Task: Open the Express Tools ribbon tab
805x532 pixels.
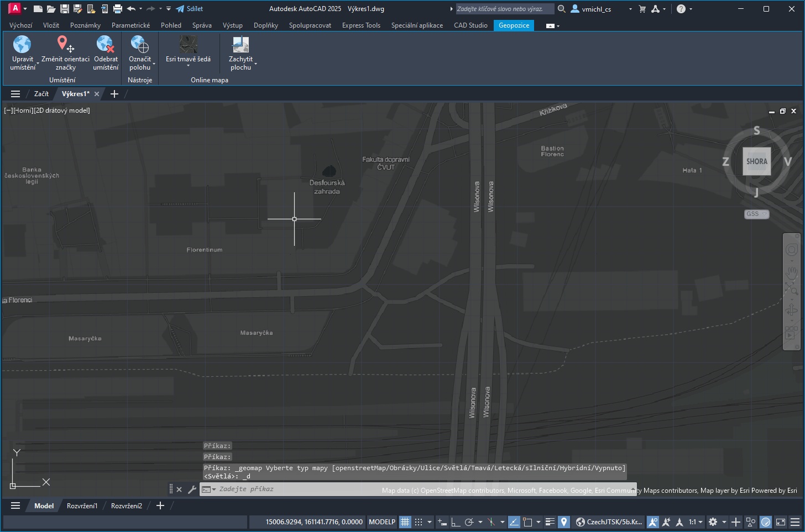Action: pyautogui.click(x=361, y=25)
